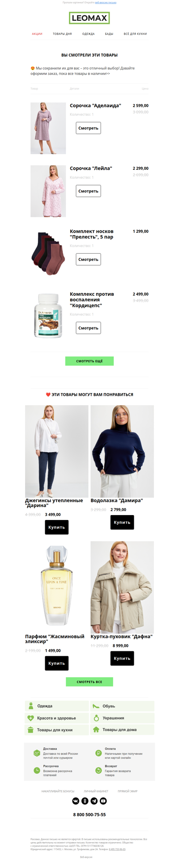Screen dimensions: 179x868
Task: Click the green СМОТРЕТЬ ВСЕ button
Action: (x=89, y=682)
